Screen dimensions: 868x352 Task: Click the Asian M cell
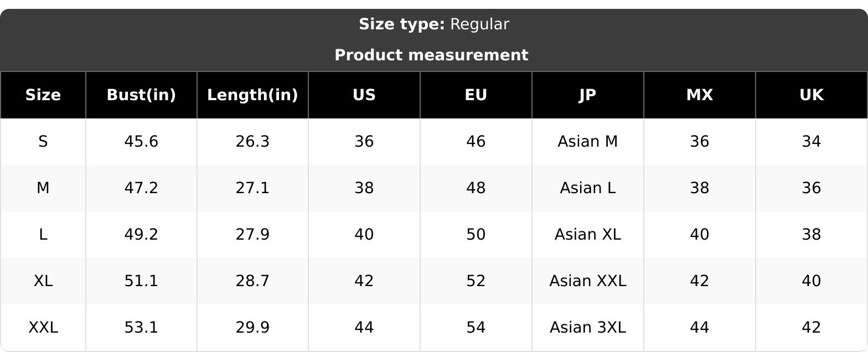pos(588,142)
